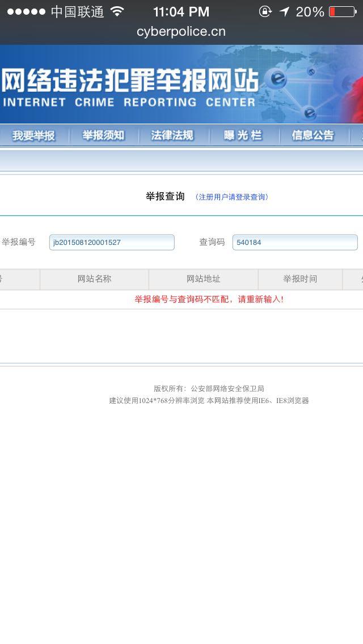Click the 注册用户请登录查询 link

(x=232, y=197)
